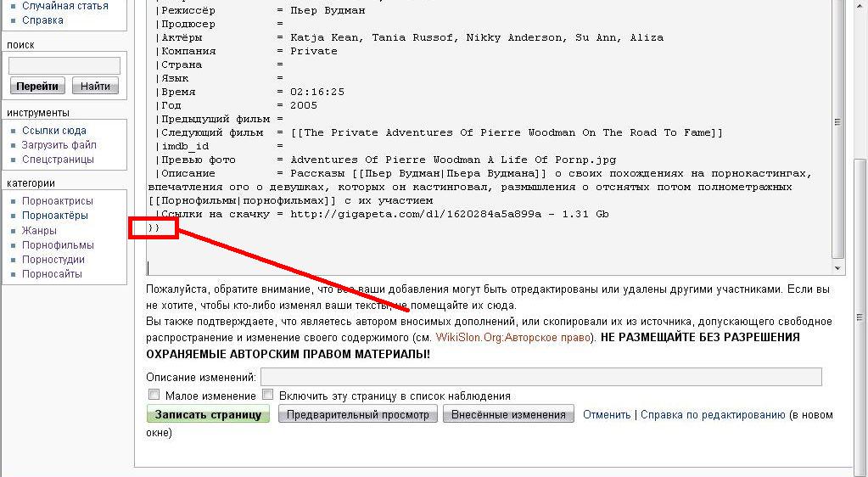Click the Актёры line in the editor

click(x=410, y=37)
